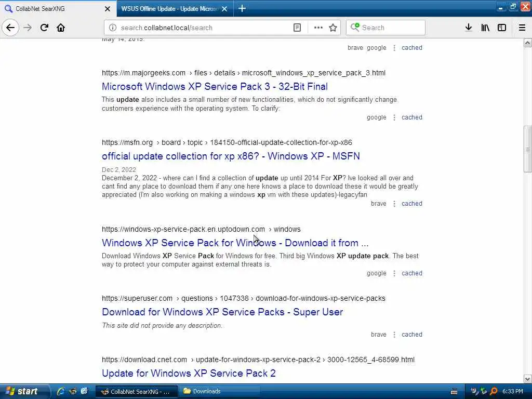Open the Firefox home page
Viewport: 532px width, 399px height.
point(61,28)
